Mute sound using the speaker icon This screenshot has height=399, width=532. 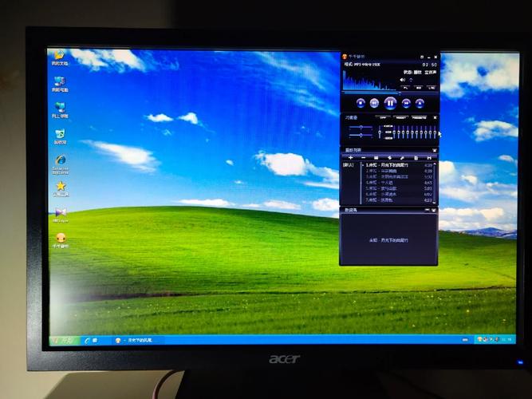point(402,81)
